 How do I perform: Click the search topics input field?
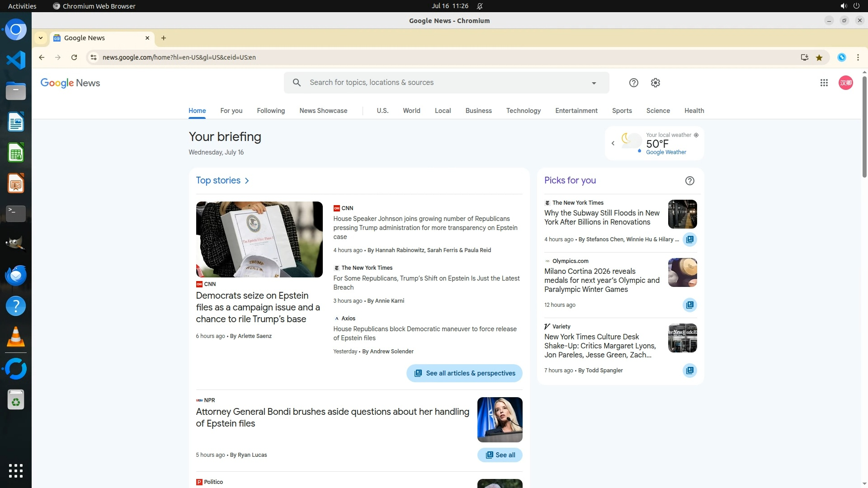click(x=443, y=83)
